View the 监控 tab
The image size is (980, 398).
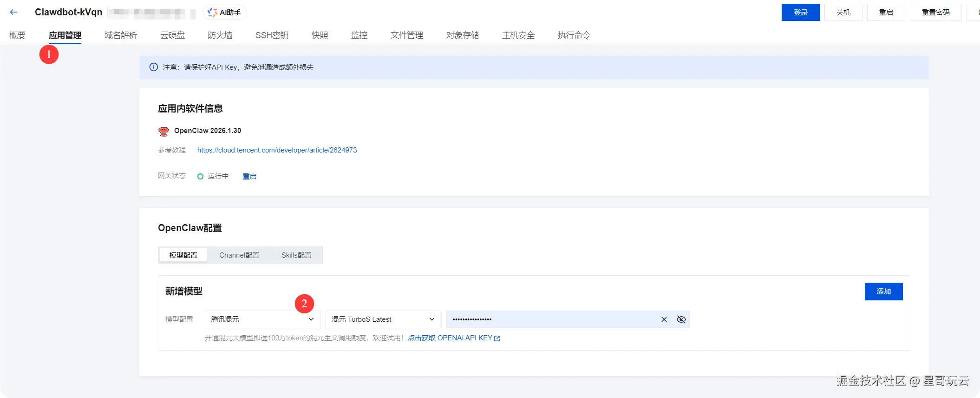click(x=359, y=35)
